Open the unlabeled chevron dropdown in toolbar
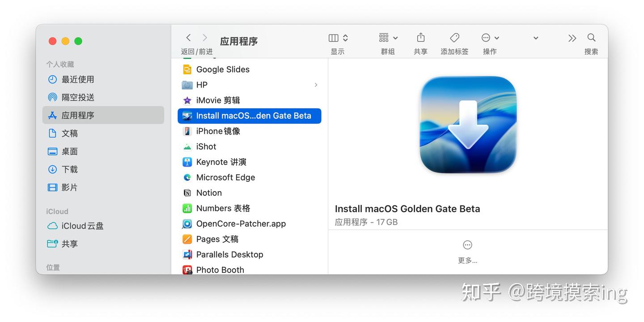644x322 pixels. point(536,38)
